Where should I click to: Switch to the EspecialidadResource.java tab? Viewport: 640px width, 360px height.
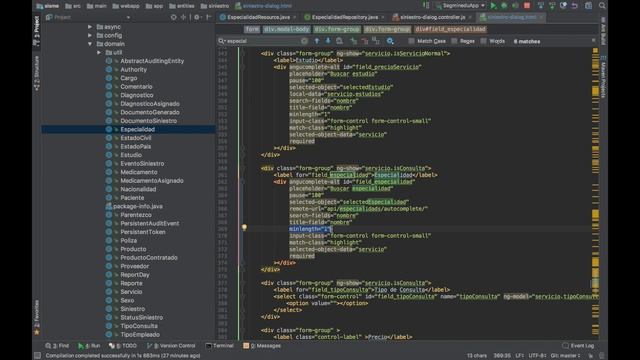point(258,17)
